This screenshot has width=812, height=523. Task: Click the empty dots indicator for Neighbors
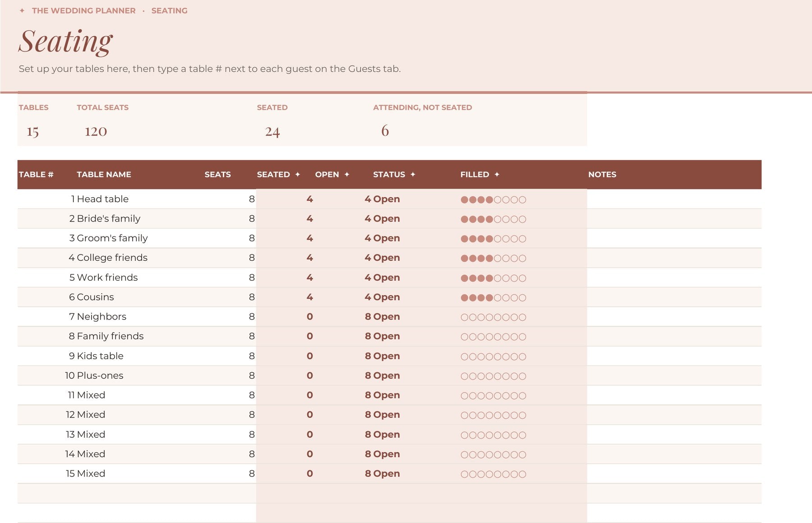(493, 317)
